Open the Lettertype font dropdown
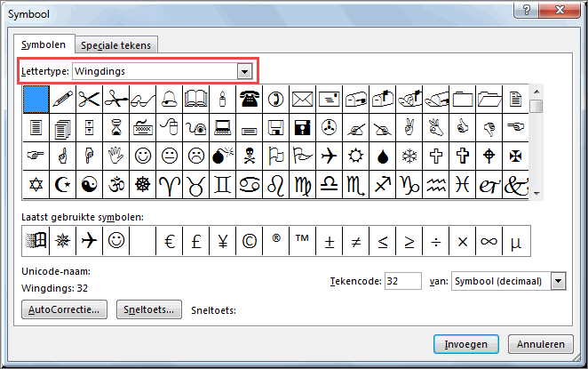 (x=244, y=71)
